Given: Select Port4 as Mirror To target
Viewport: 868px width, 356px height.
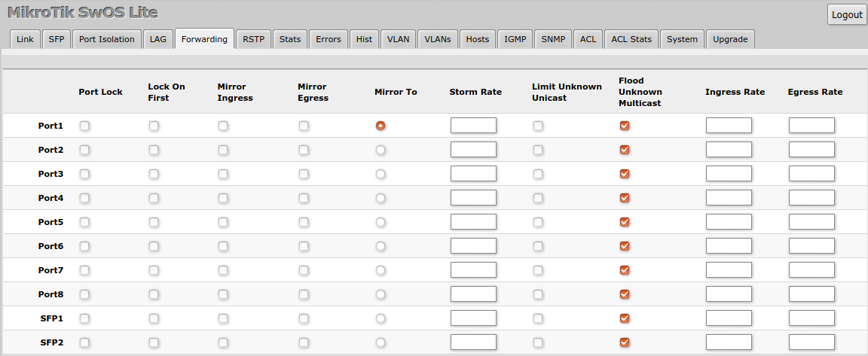Looking at the screenshot, I should (381, 198).
